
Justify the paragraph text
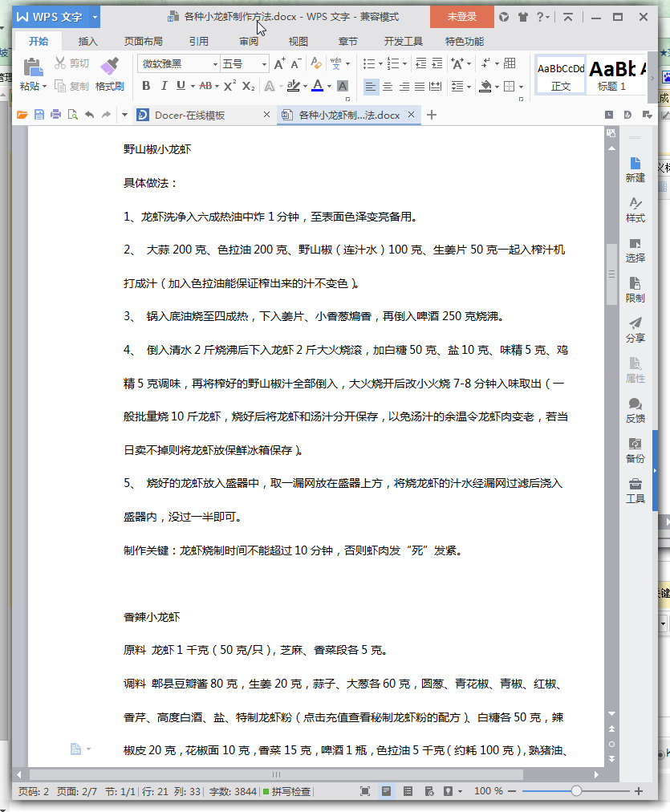point(420,87)
